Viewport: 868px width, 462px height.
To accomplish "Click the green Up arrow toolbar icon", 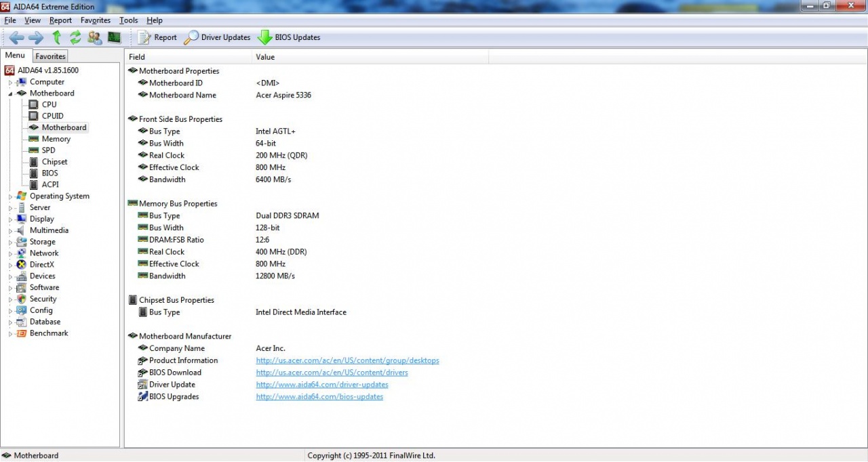I will [x=57, y=37].
